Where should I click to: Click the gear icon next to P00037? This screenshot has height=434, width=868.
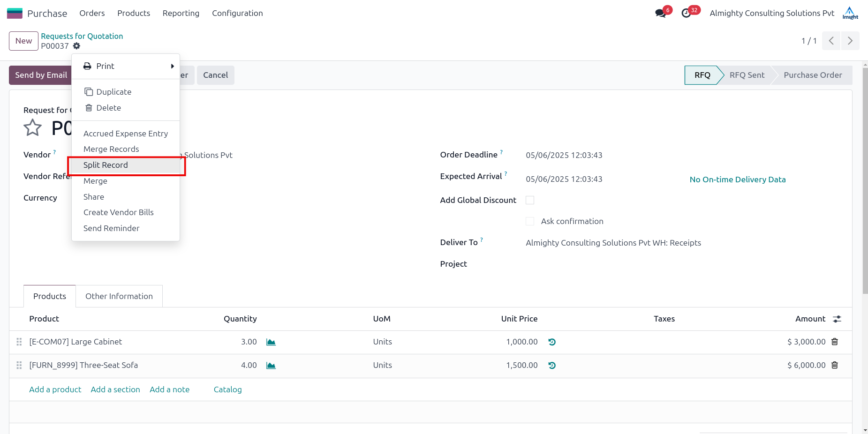pyautogui.click(x=76, y=46)
